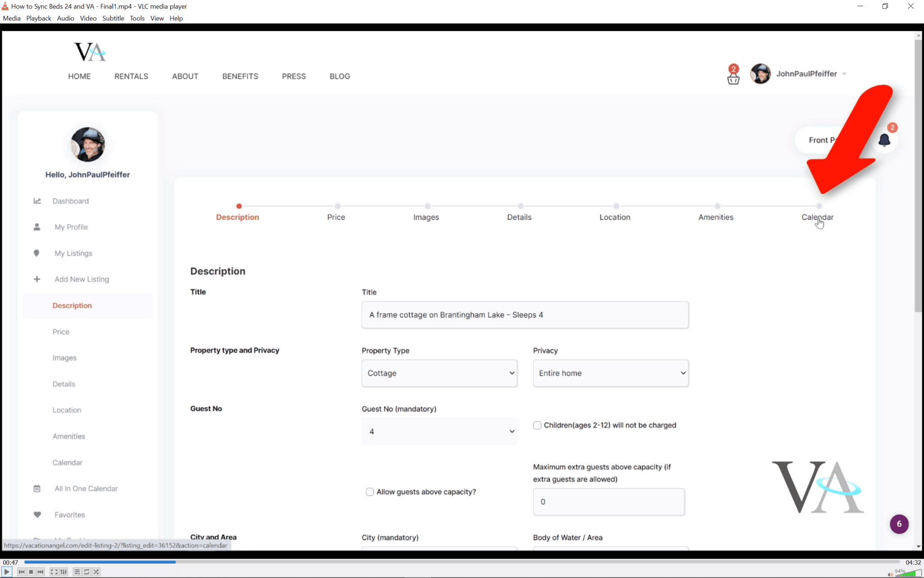The image size is (924, 578).
Task: Go to previous media icon
Action: pos(21,572)
